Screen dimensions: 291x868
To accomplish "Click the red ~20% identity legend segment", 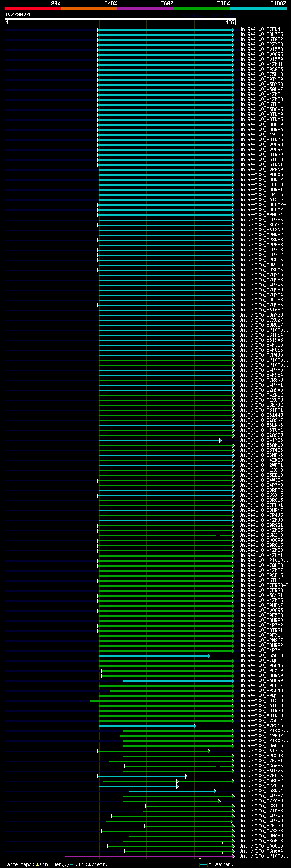I will [x=33, y=8].
